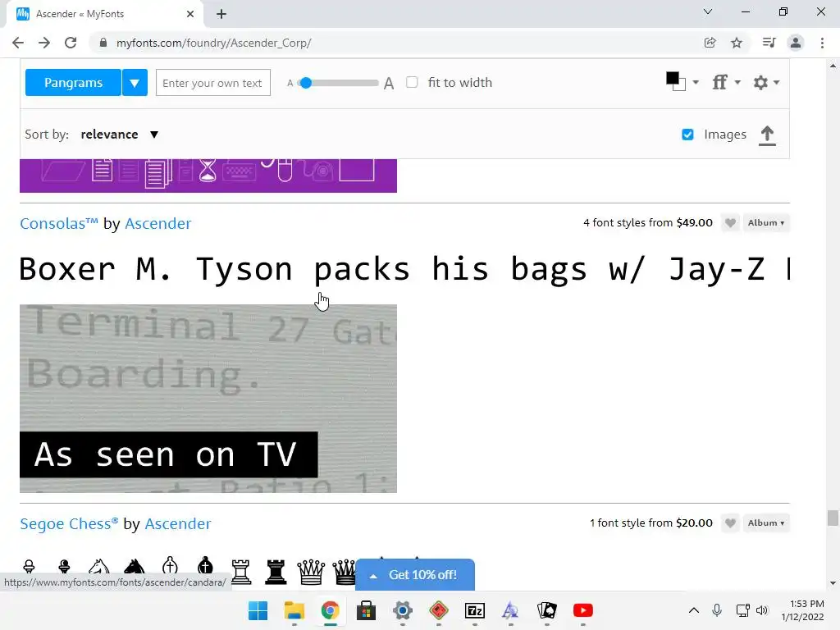Open Windows Start menu

point(258,610)
